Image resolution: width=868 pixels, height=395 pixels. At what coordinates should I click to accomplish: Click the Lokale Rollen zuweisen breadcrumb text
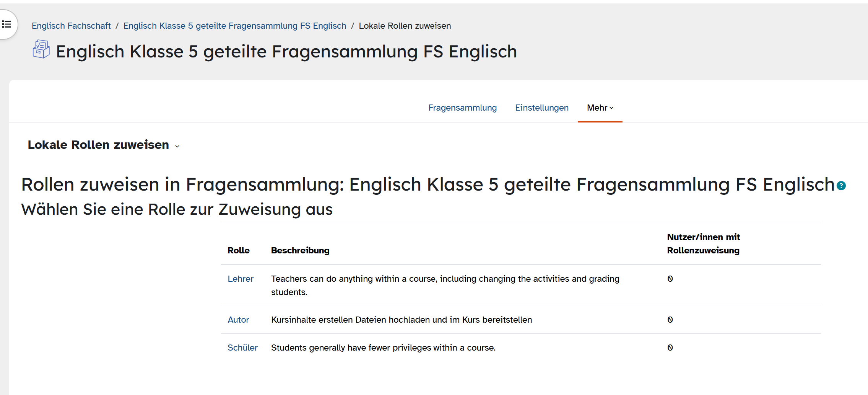coord(405,26)
